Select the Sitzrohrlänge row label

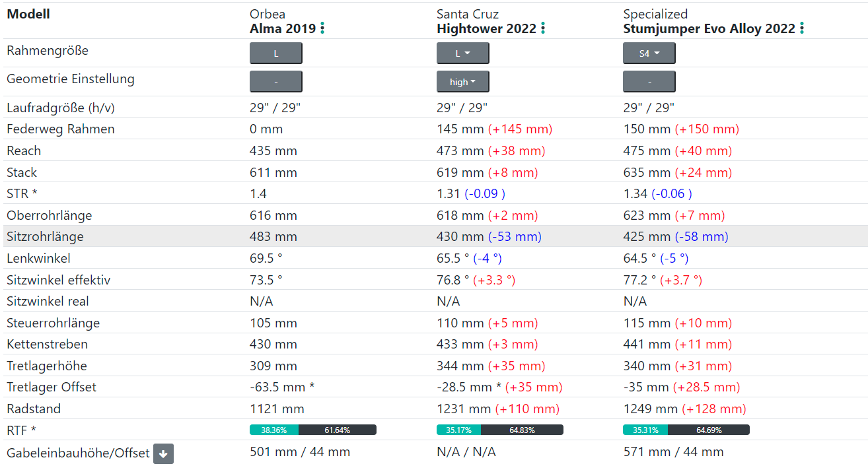(45, 236)
